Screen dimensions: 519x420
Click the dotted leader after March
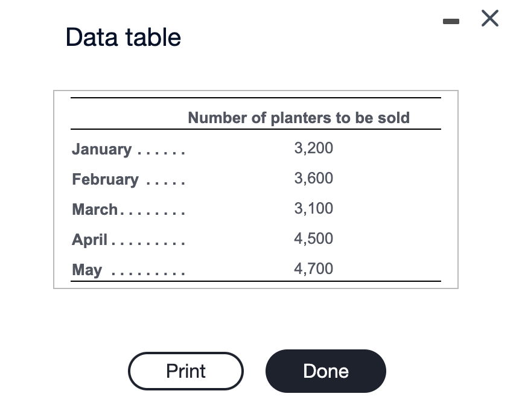[x=153, y=214]
